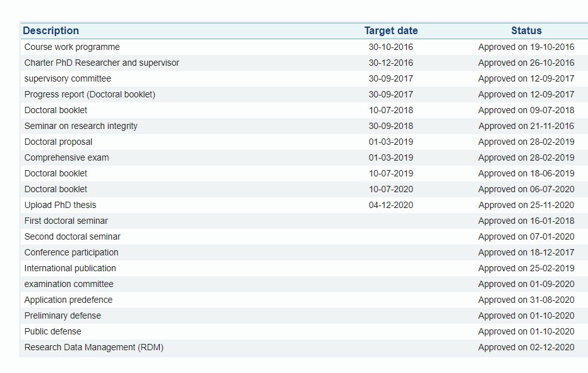
Task: Click 'Conference participation' description
Action: pos(71,252)
